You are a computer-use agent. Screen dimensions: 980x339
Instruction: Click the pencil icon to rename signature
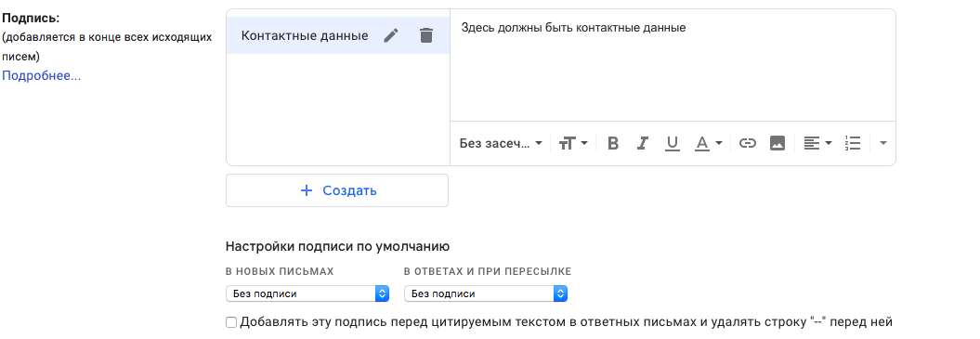click(x=391, y=35)
